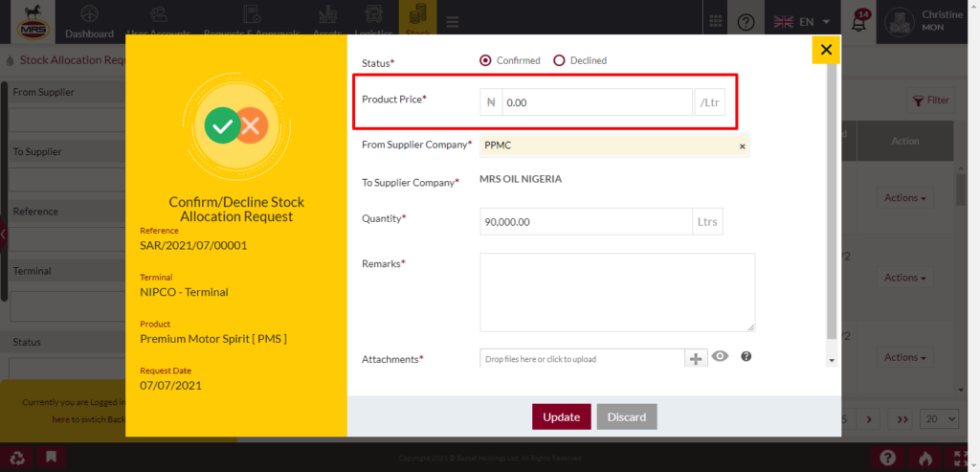980x472 pixels.
Task: Clear PPMC with the x icon
Action: click(743, 146)
